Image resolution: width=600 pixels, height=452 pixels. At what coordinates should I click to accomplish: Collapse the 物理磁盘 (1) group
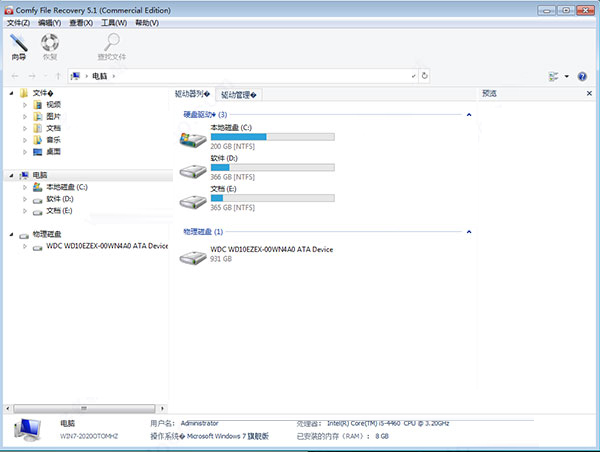pos(469,232)
